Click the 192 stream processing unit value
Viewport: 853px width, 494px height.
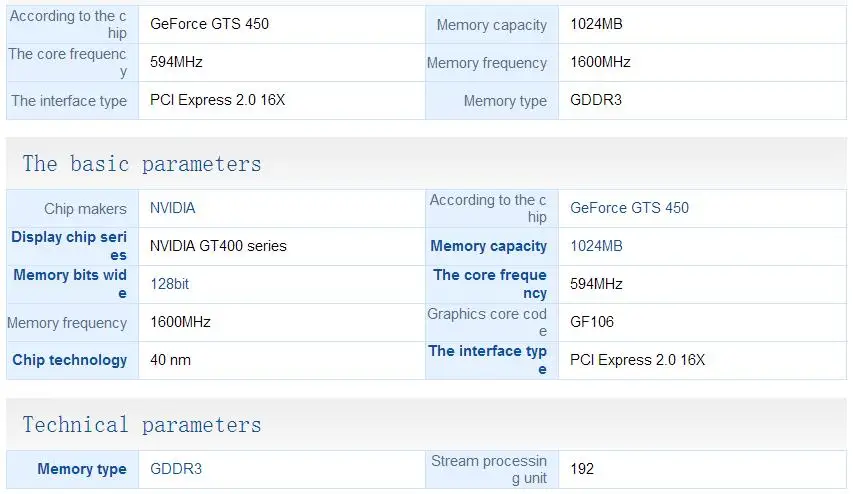[x=582, y=469]
